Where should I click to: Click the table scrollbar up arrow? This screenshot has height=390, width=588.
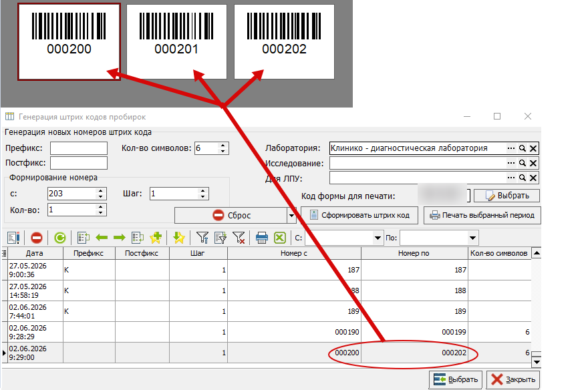[x=537, y=254]
